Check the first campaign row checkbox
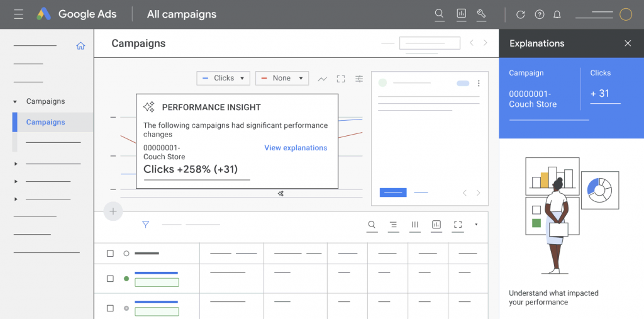Image resolution: width=644 pixels, height=319 pixels. click(110, 278)
